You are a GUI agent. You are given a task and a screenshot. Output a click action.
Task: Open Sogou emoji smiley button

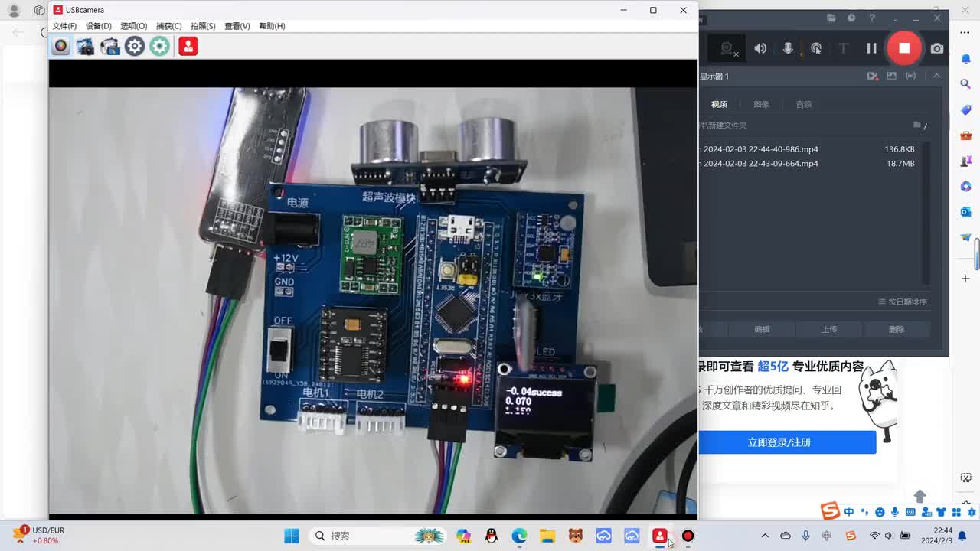pyautogui.click(x=880, y=512)
